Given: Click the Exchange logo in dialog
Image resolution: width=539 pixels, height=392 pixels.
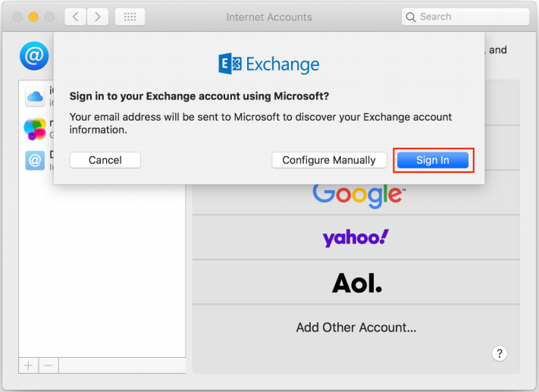Looking at the screenshot, I should pos(269,64).
